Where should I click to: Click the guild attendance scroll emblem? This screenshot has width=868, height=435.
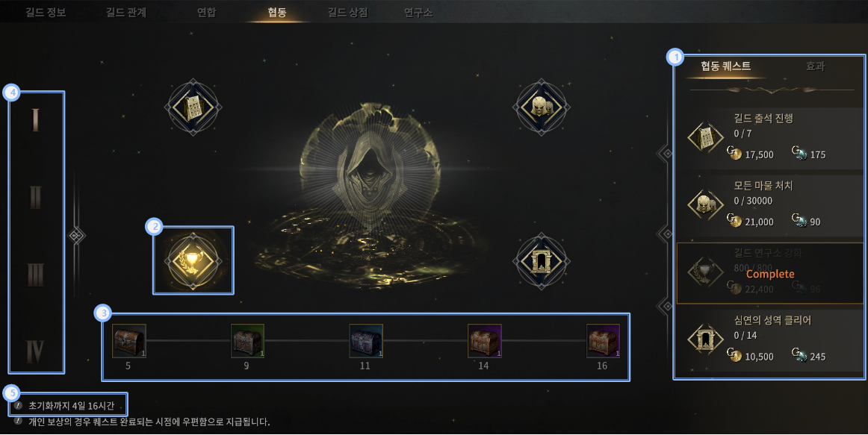pos(193,107)
